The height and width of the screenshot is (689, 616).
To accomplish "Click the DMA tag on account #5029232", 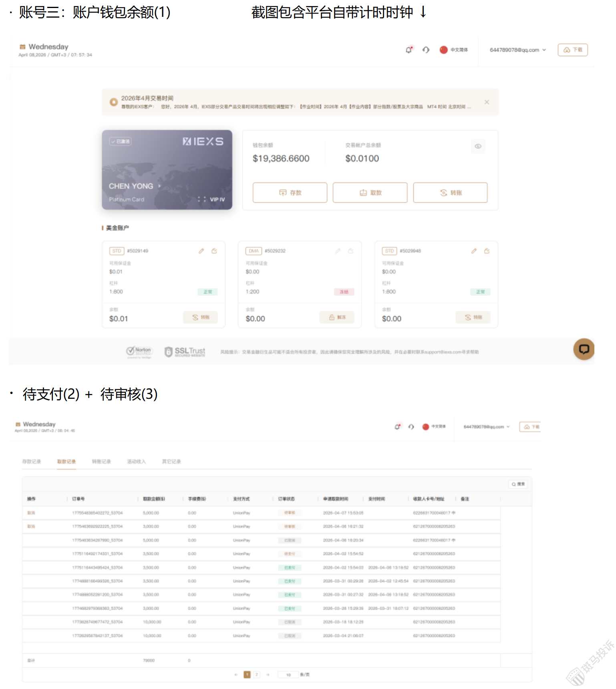I will pyautogui.click(x=254, y=251).
